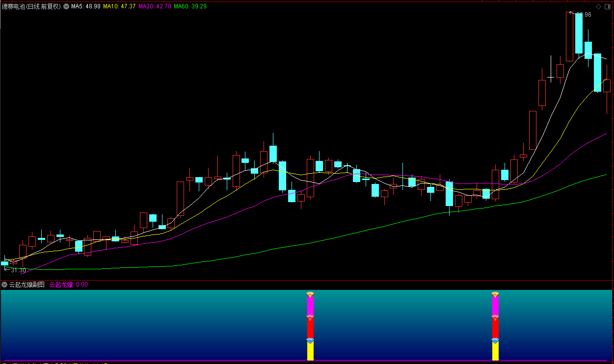Click the red diamond on the left signal bar
614x364 pixels.
pos(310,318)
